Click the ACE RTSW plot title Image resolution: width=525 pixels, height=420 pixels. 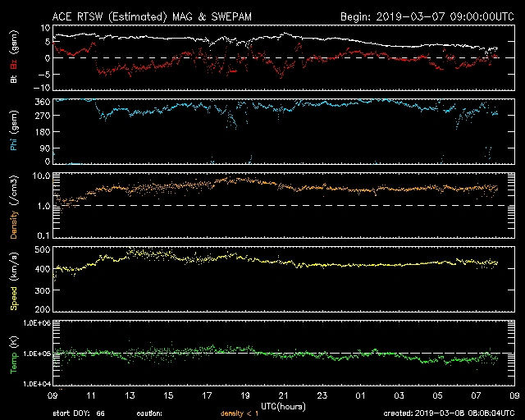click(151, 16)
